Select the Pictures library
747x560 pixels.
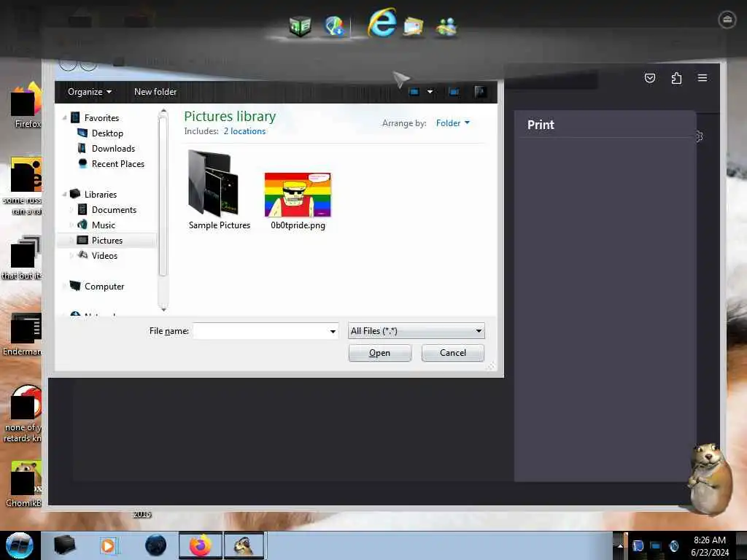[107, 241]
